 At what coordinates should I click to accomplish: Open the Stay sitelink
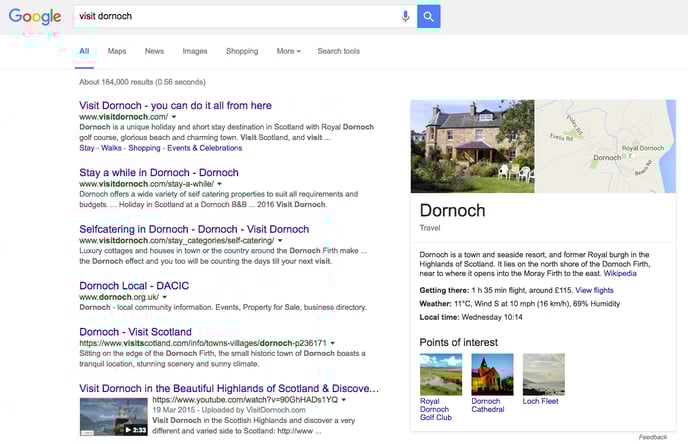point(87,148)
